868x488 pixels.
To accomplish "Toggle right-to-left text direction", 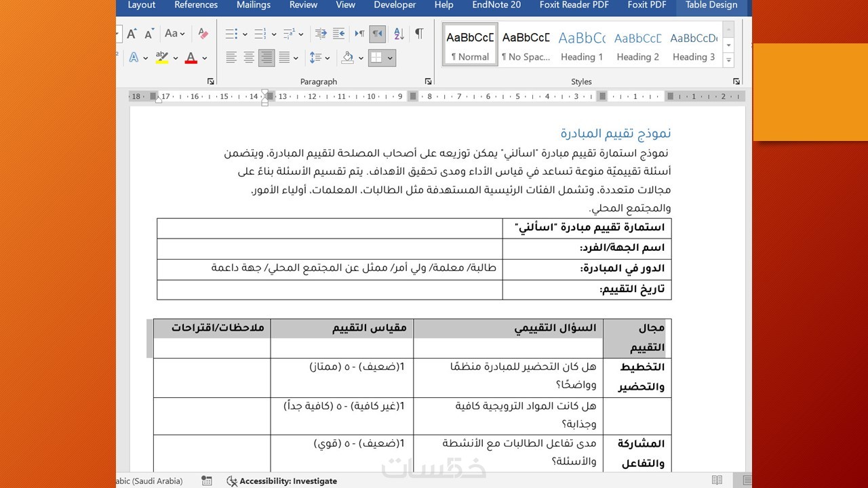I will tap(378, 33).
